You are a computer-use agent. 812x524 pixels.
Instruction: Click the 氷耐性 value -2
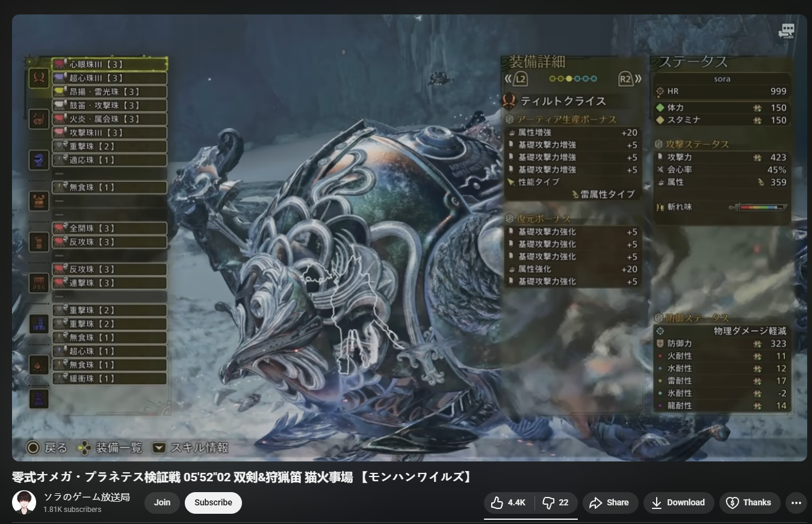click(781, 393)
